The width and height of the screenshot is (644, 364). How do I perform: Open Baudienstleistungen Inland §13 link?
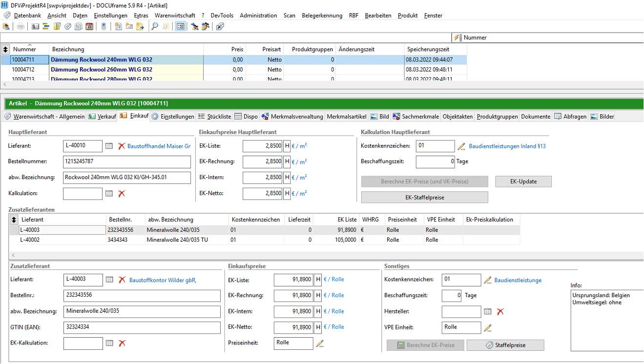pos(507,146)
